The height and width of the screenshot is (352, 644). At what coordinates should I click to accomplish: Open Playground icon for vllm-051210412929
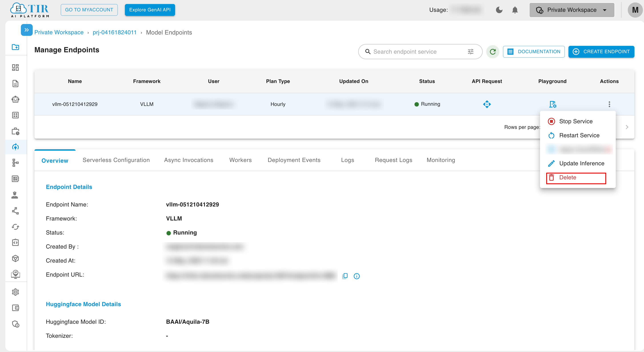(552, 104)
